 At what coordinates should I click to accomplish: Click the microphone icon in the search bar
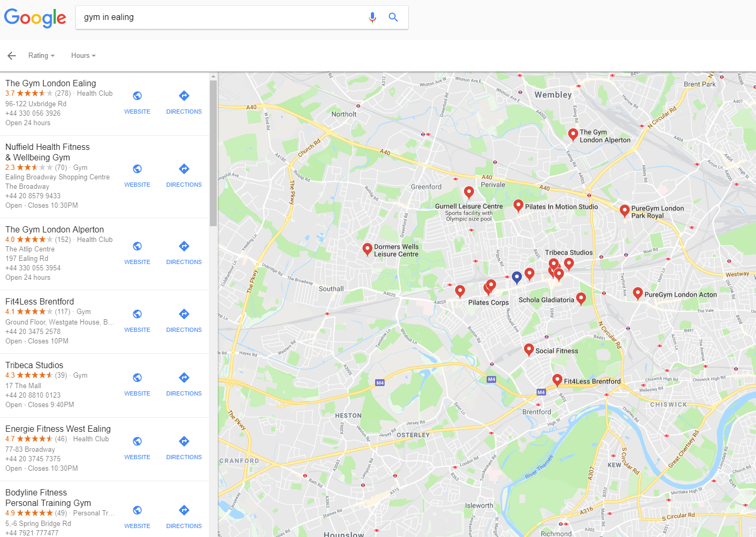372,17
